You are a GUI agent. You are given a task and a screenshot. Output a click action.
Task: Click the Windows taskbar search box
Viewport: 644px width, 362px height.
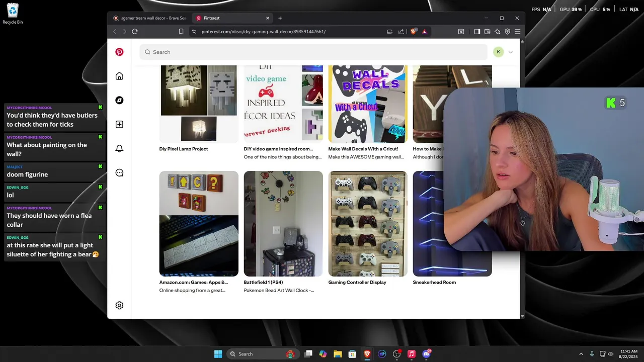[263, 354]
